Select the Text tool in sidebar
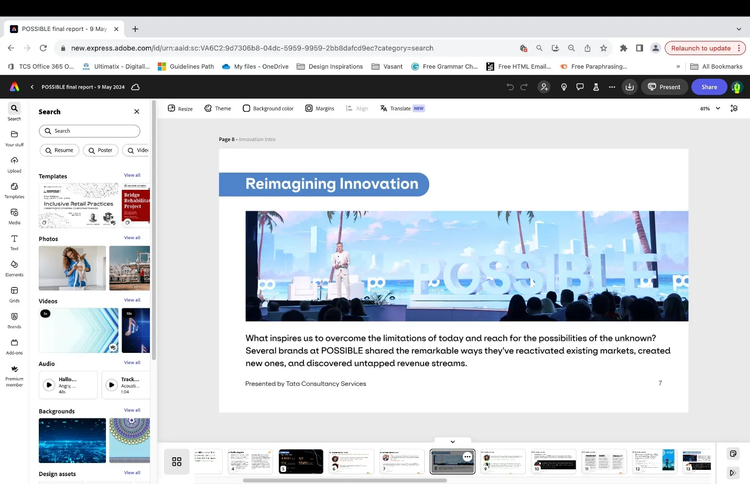 [14, 241]
